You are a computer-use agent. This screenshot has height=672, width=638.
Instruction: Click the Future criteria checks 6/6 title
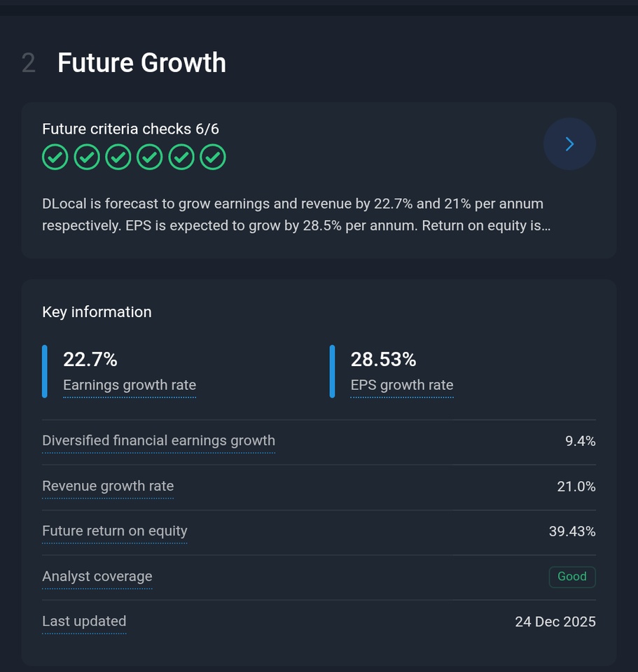coord(131,129)
